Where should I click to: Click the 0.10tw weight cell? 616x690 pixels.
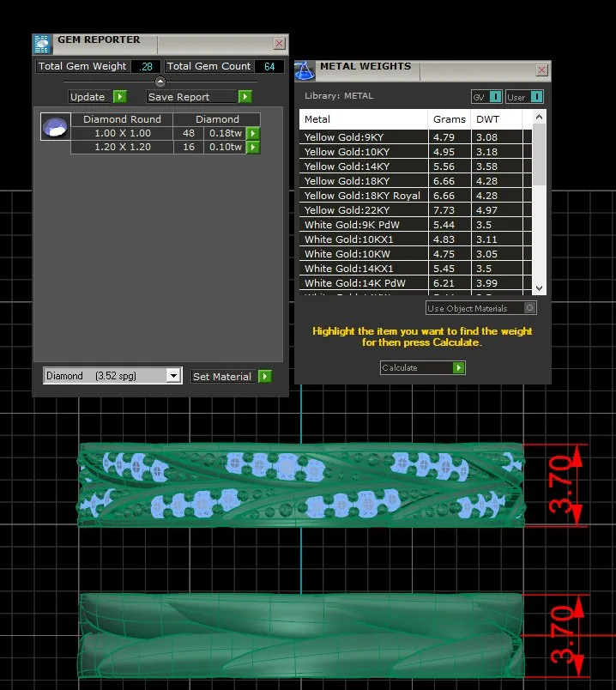226,147
